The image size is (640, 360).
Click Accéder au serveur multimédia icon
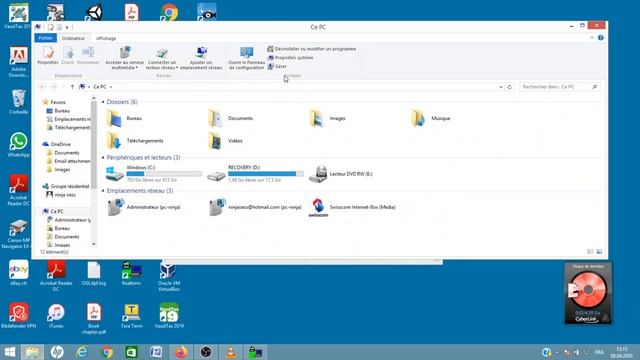coord(124,58)
